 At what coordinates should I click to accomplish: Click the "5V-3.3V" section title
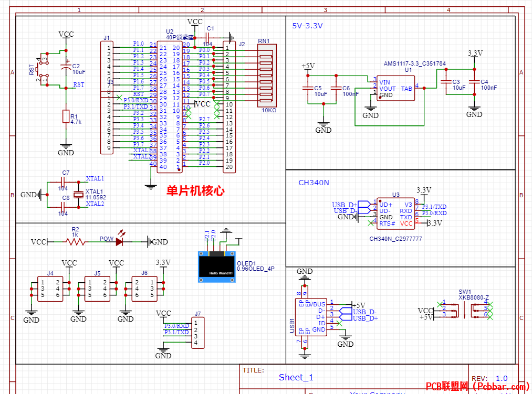(x=307, y=26)
